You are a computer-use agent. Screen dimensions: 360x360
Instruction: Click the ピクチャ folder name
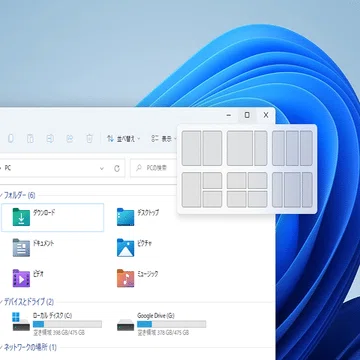pyautogui.click(x=145, y=243)
